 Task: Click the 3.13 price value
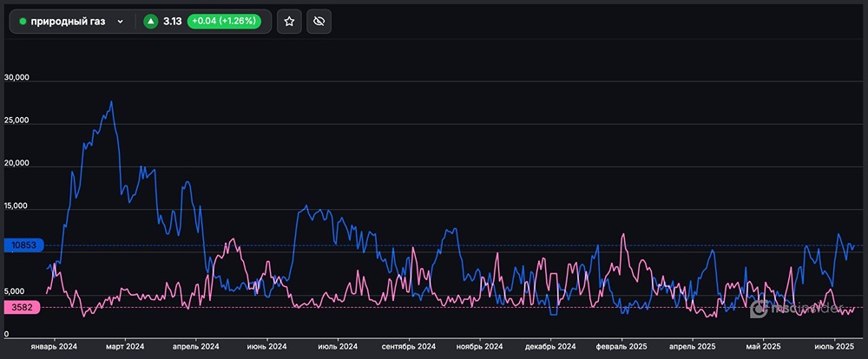pyautogui.click(x=172, y=22)
